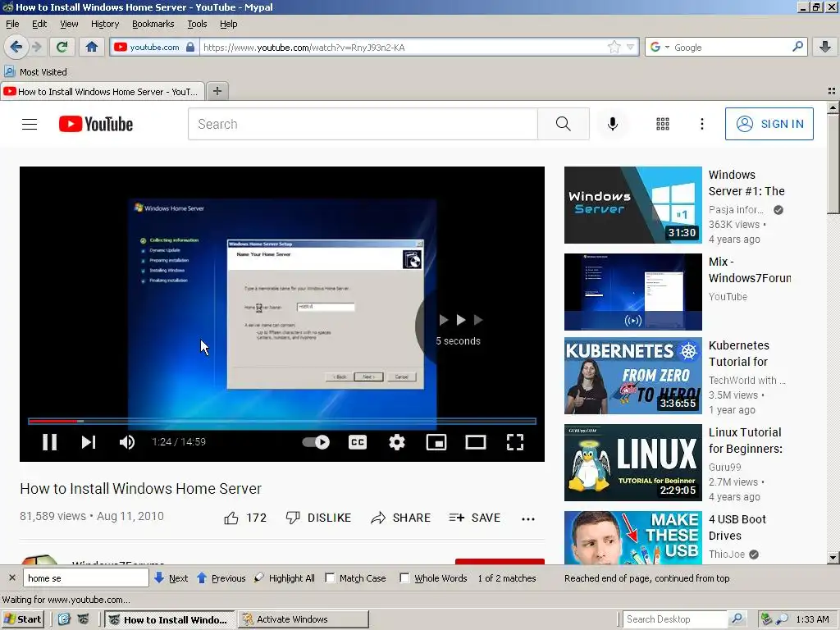Open the Most Visited bookmarks folder
This screenshot has height=630, width=840.
(x=36, y=72)
